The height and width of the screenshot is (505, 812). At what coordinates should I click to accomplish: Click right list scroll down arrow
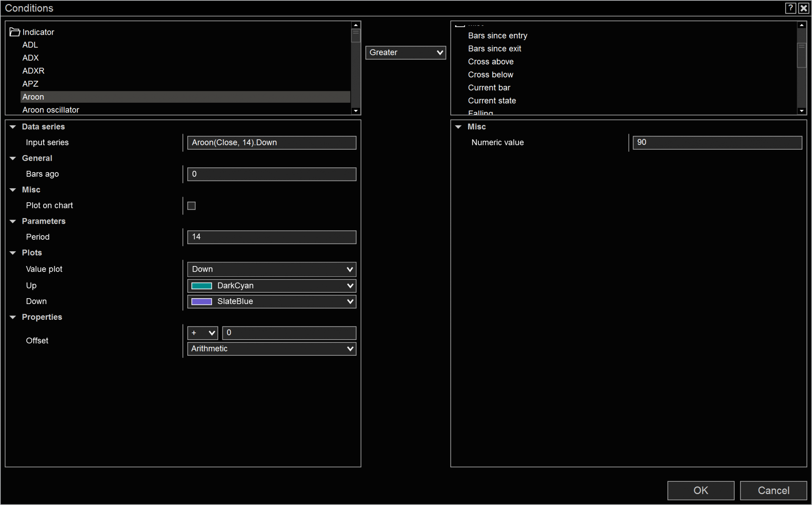[x=801, y=111]
